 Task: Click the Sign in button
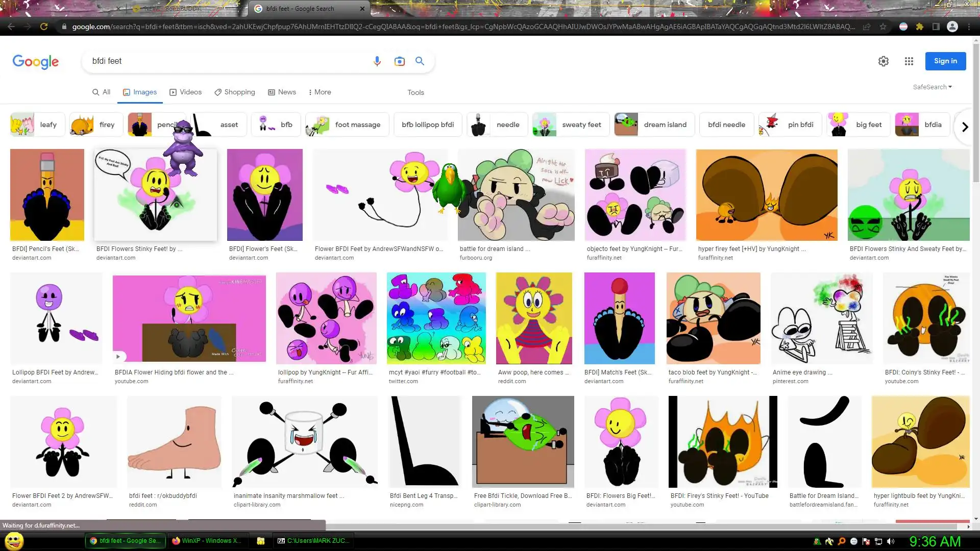945,61
